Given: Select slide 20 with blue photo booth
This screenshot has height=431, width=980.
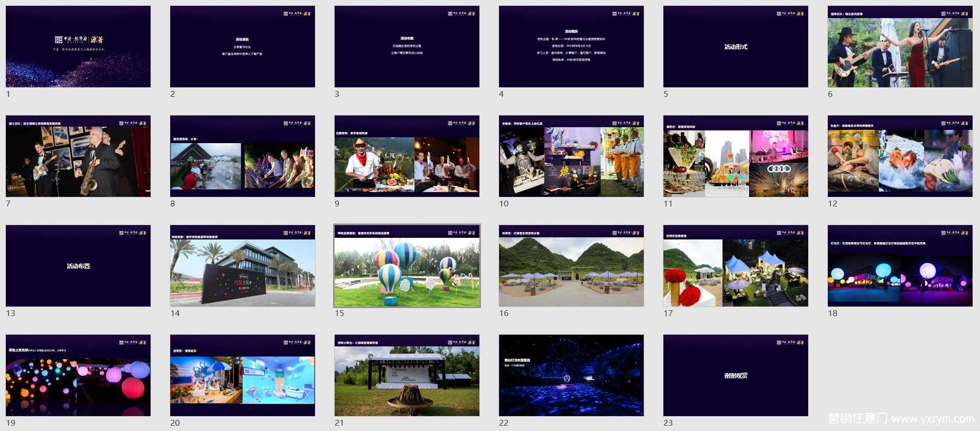Looking at the screenshot, I should click(x=243, y=376).
